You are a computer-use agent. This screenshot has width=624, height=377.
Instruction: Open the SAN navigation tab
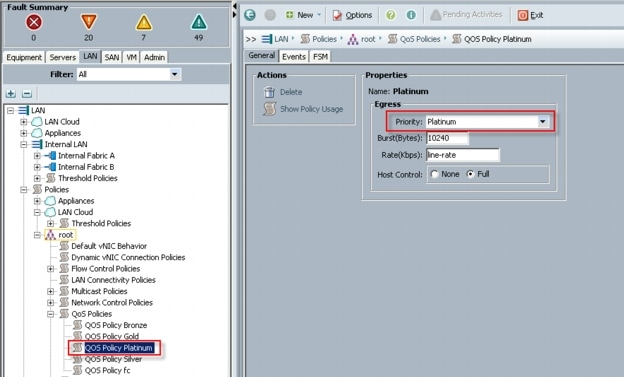[112, 57]
